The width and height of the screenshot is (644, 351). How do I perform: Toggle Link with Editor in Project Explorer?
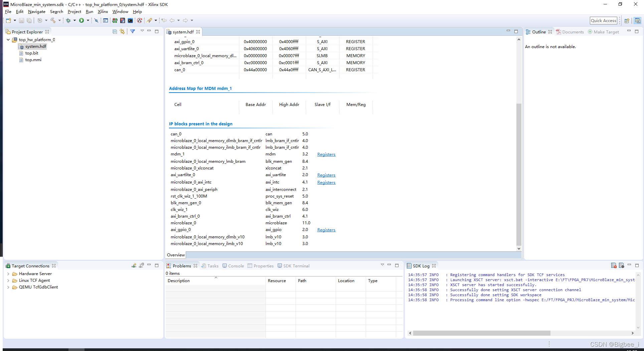(123, 31)
